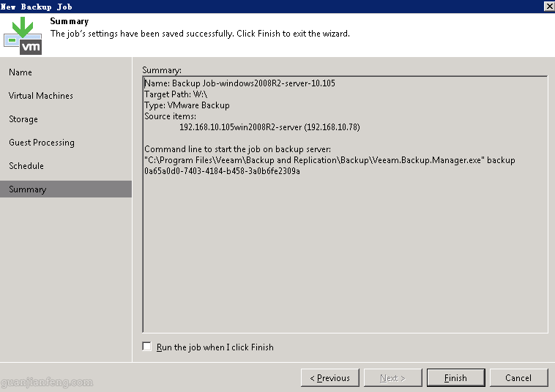
Task: Click the Summary heading at top
Action: tap(70, 21)
